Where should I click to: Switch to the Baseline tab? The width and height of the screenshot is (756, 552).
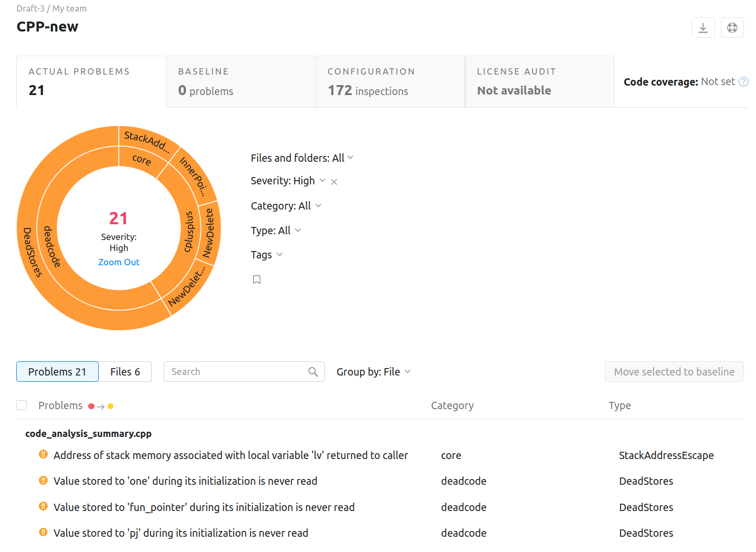[x=240, y=82]
